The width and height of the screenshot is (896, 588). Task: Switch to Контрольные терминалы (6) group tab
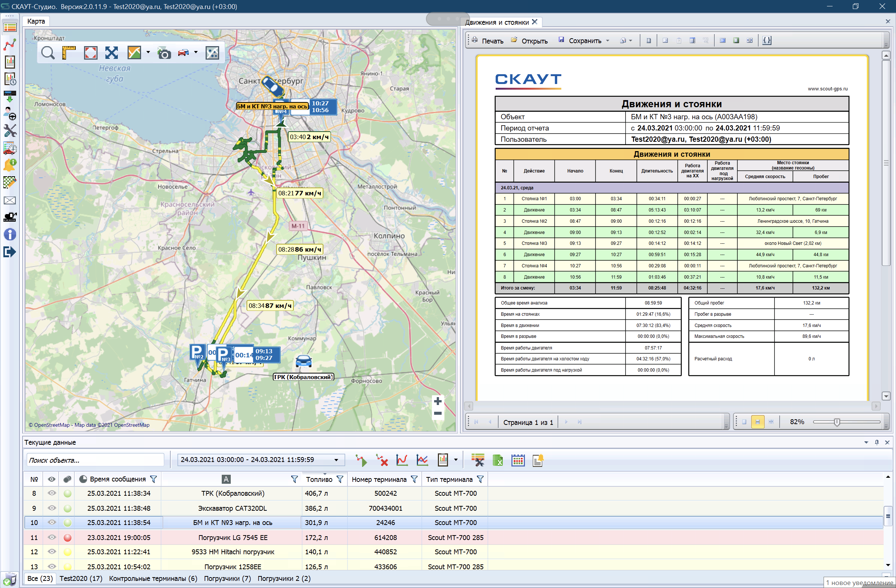(x=153, y=579)
